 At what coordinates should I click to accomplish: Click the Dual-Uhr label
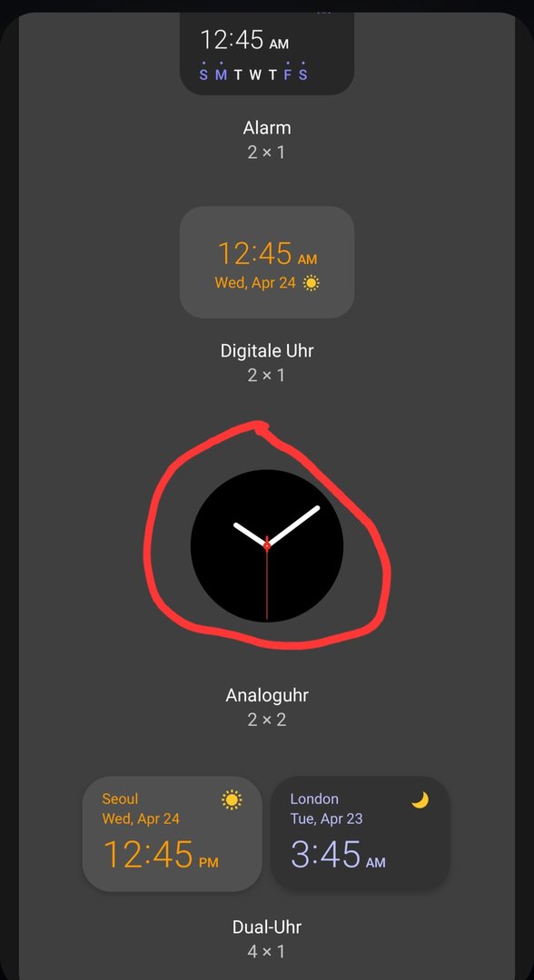[267, 926]
